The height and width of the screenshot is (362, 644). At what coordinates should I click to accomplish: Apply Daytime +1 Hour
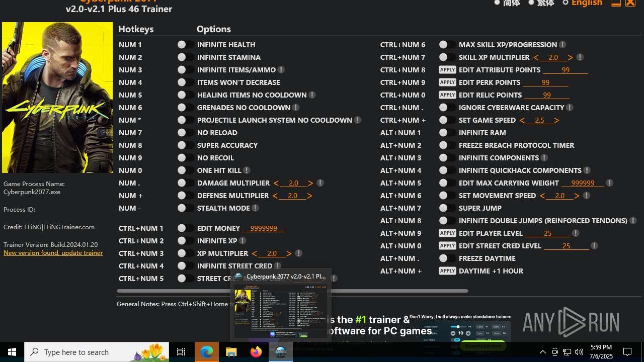point(447,271)
